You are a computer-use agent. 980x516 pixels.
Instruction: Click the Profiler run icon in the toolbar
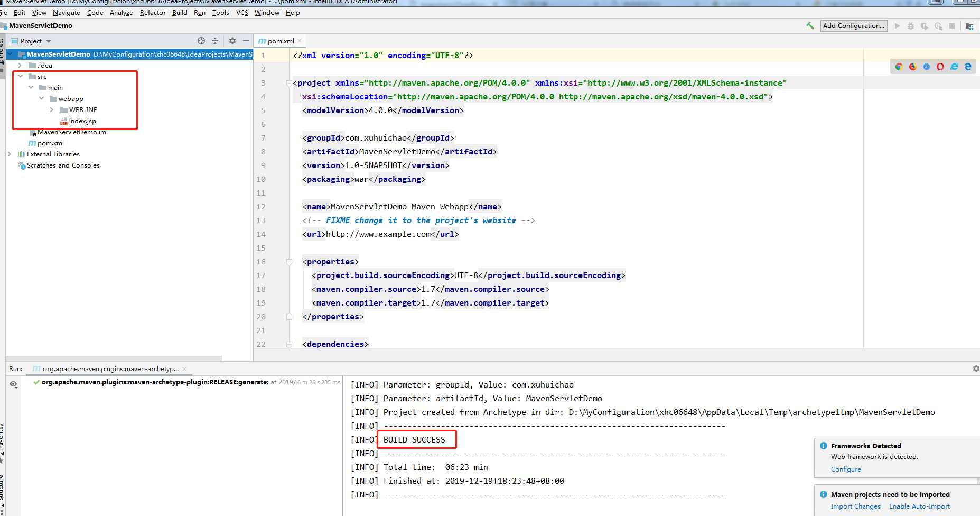938,26
